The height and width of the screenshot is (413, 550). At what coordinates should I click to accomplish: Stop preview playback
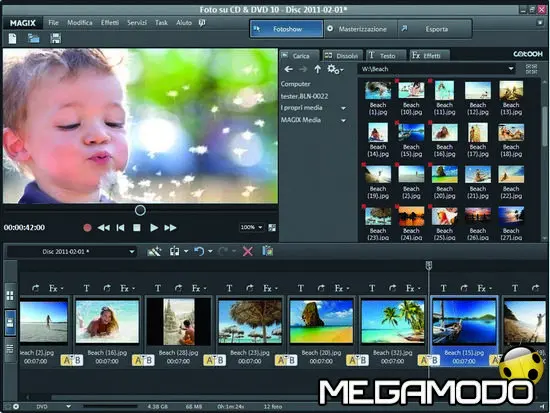point(137,228)
